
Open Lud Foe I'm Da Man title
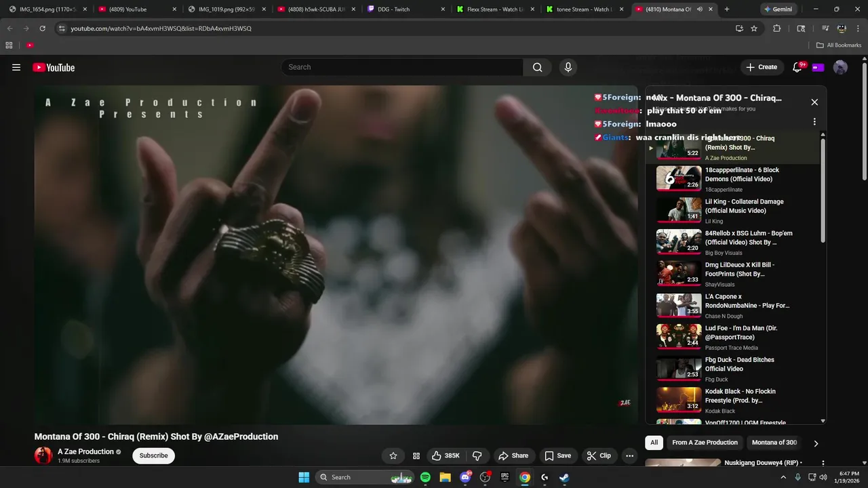click(741, 333)
